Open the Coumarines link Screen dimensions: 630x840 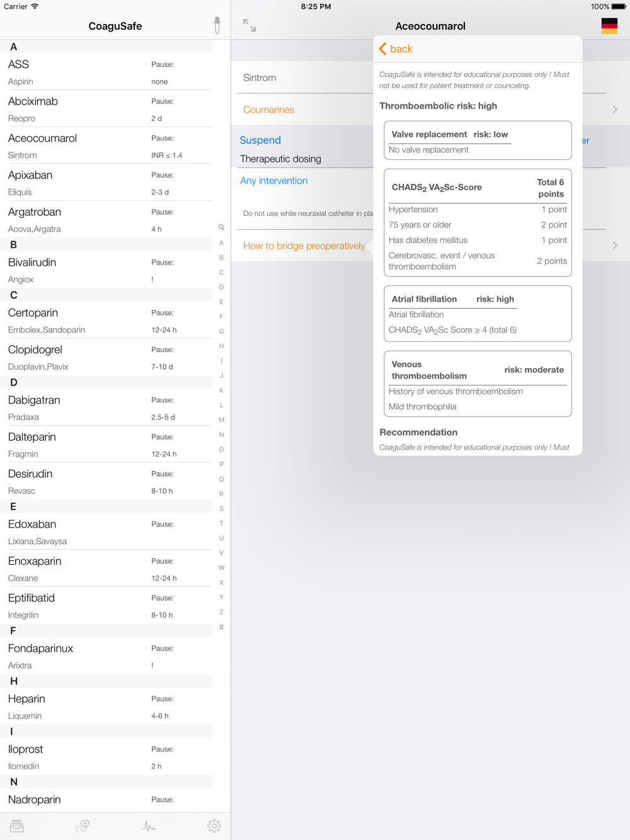(269, 110)
